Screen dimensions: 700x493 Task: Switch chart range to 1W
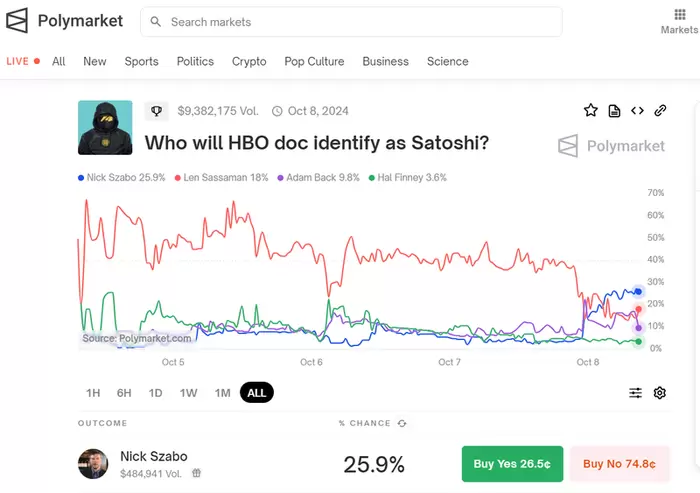tap(188, 393)
